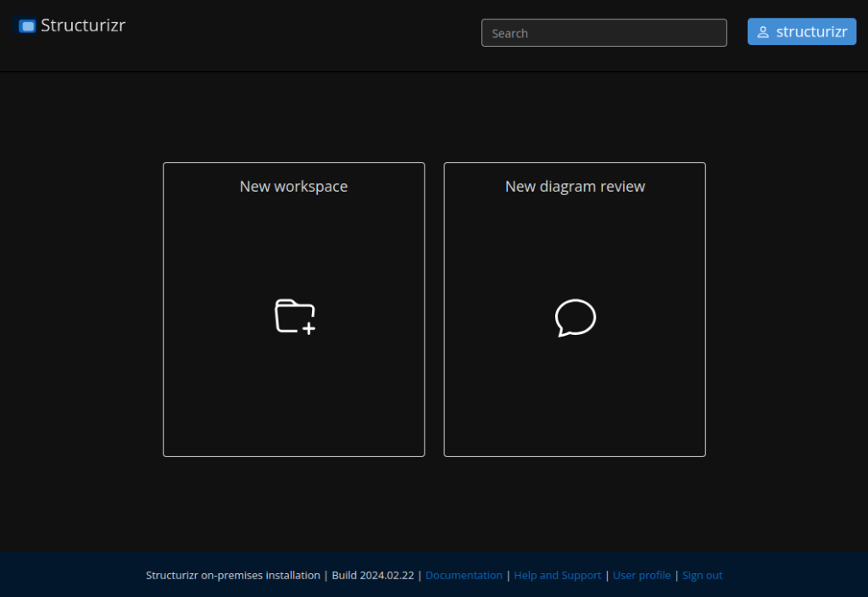The image size is (868, 597).
Task: Click the empty area below the speech bubble
Action: 575,399
